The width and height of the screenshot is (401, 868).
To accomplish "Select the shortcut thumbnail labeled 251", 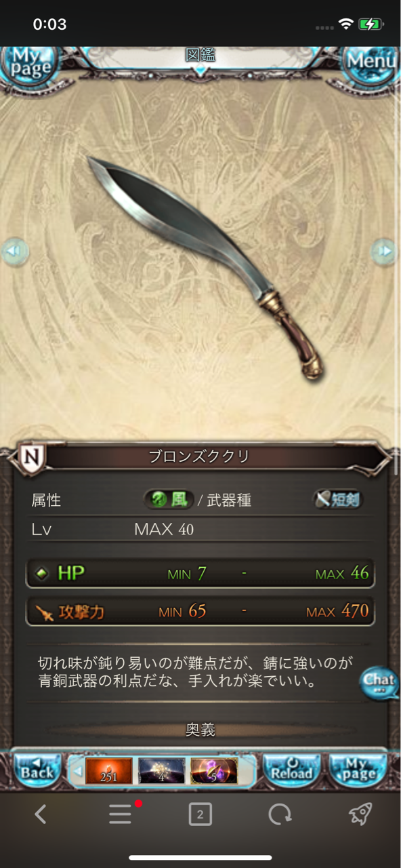I will pyautogui.click(x=108, y=771).
